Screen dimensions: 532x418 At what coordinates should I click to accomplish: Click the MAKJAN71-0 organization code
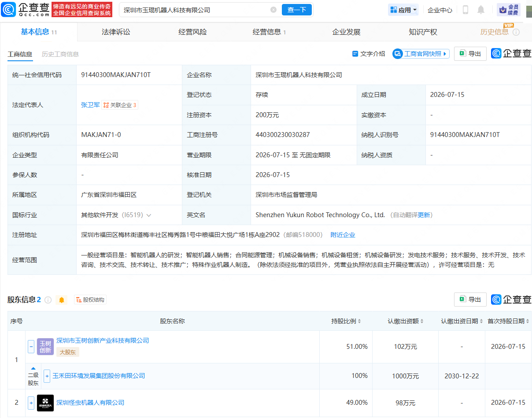pyautogui.click(x=101, y=135)
